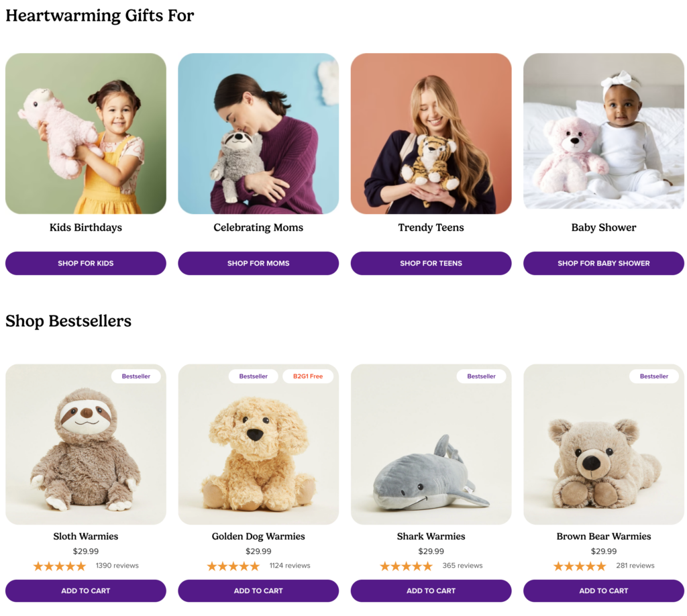
Task: Add Sloth Warmies to cart
Action: pos(86,591)
